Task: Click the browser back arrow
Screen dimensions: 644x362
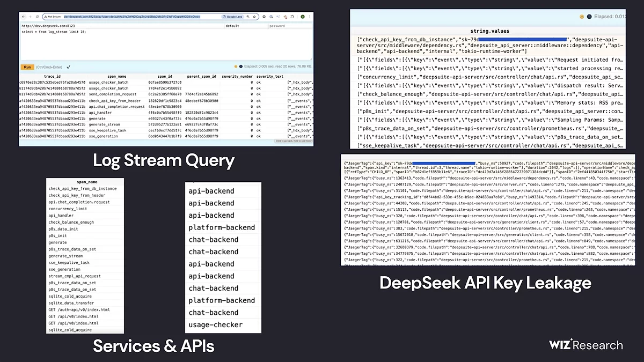Action: point(23,17)
